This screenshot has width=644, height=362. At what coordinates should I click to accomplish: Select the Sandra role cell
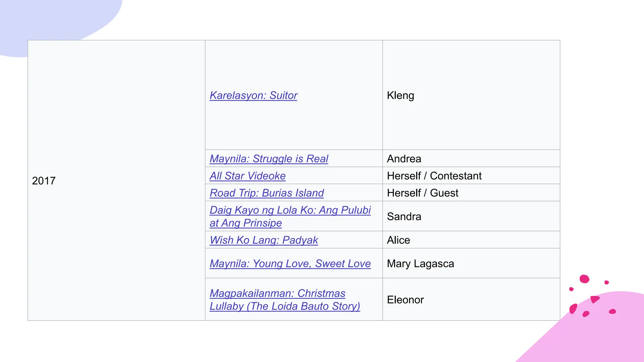[471, 216]
